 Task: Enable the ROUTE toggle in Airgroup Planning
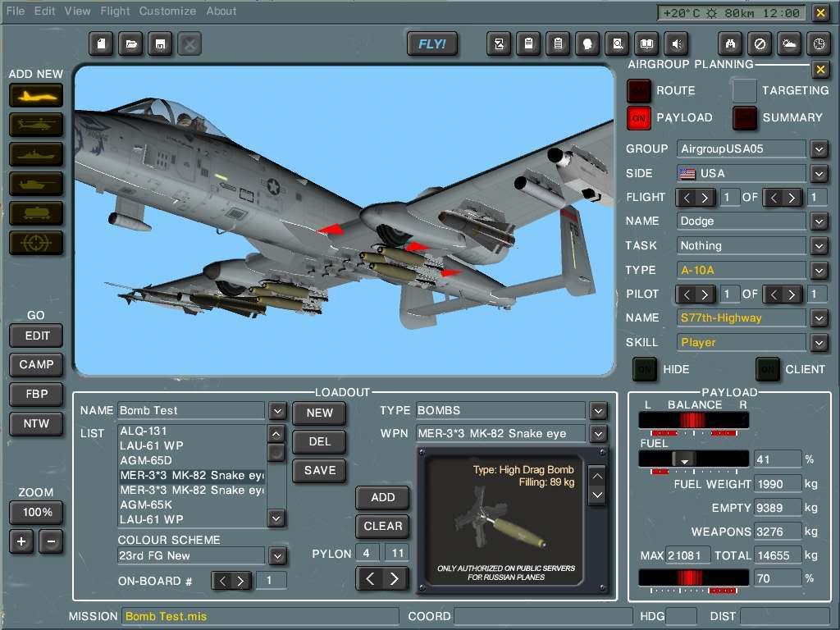click(638, 90)
